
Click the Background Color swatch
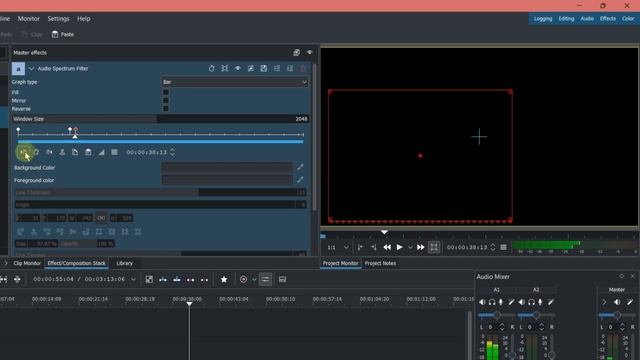(x=227, y=167)
